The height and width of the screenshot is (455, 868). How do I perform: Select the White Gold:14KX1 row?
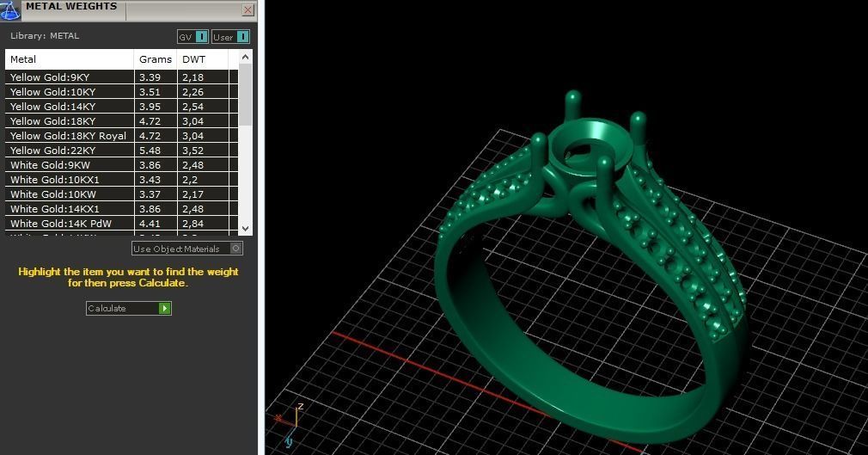(x=122, y=209)
